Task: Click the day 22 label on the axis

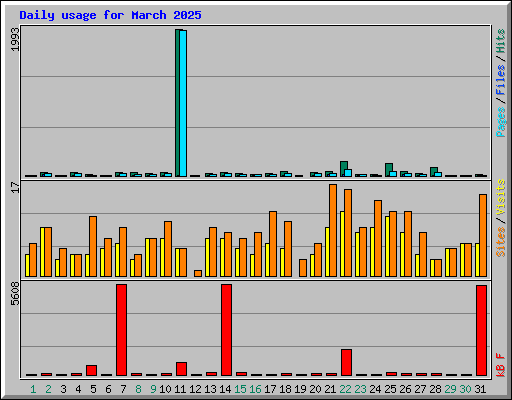Action: tap(345, 389)
